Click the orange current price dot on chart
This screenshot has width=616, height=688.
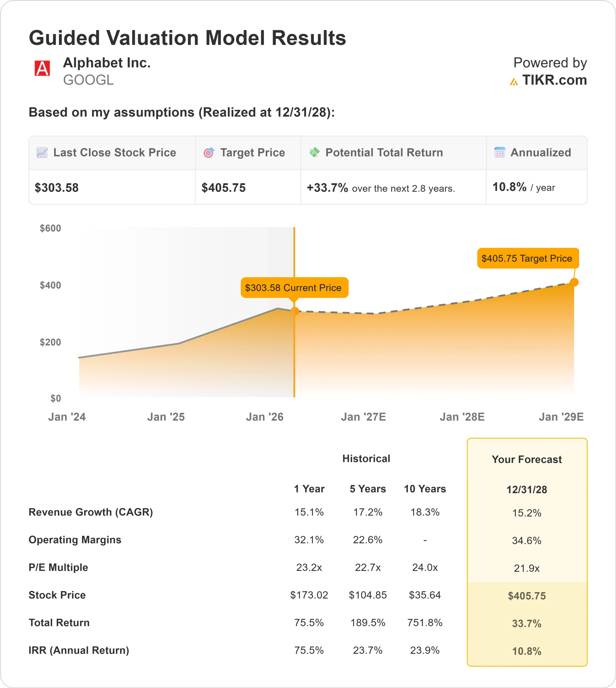(294, 311)
